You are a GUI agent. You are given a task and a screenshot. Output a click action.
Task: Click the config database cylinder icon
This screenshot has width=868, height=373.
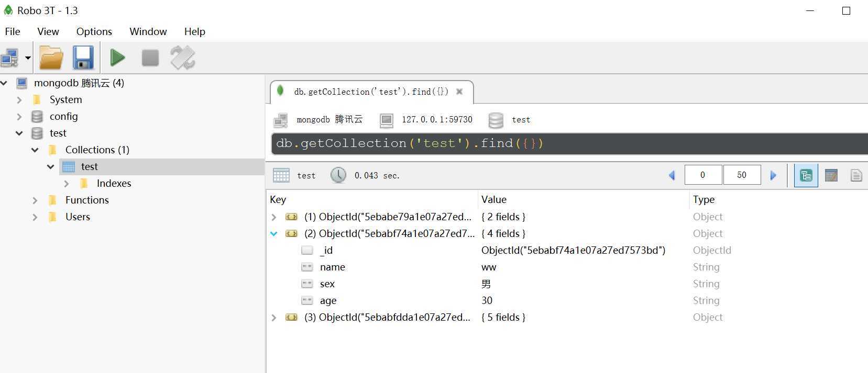coord(37,116)
